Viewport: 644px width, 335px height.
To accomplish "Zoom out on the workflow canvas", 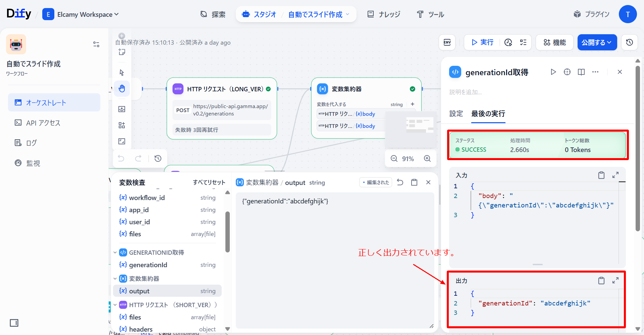I will (x=394, y=158).
